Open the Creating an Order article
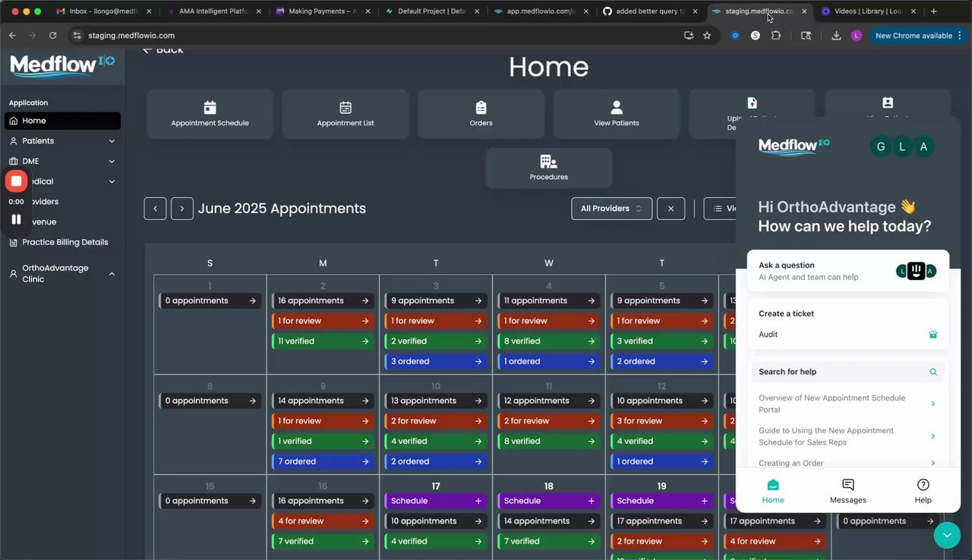This screenshot has width=972, height=560. 847,463
